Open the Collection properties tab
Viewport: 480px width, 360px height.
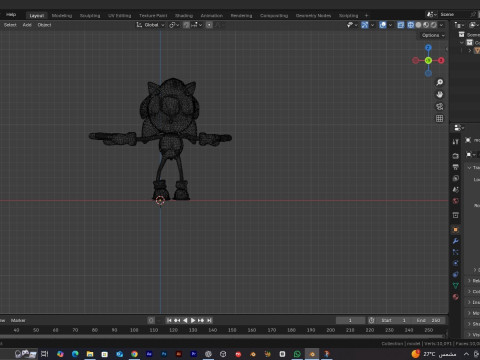[x=456, y=215]
